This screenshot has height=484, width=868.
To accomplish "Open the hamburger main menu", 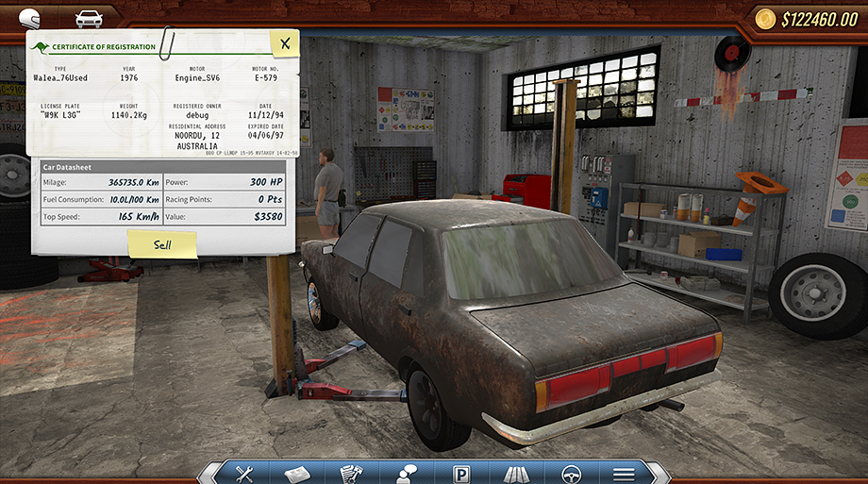I will [x=624, y=474].
